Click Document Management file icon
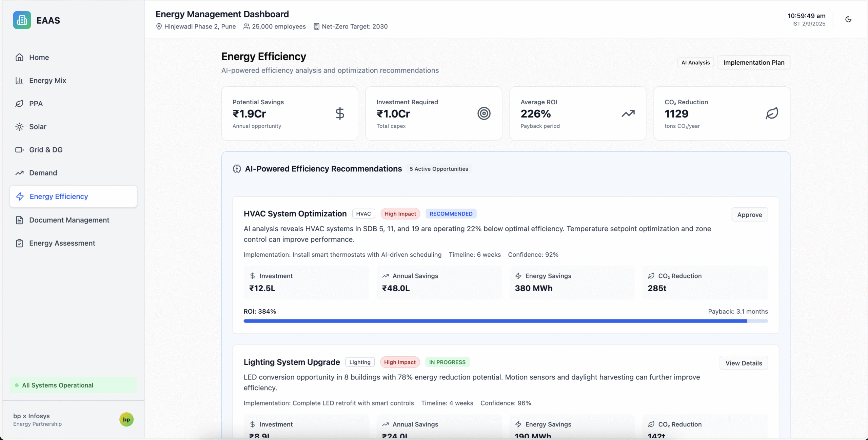This screenshot has height=440, width=868. pos(19,220)
